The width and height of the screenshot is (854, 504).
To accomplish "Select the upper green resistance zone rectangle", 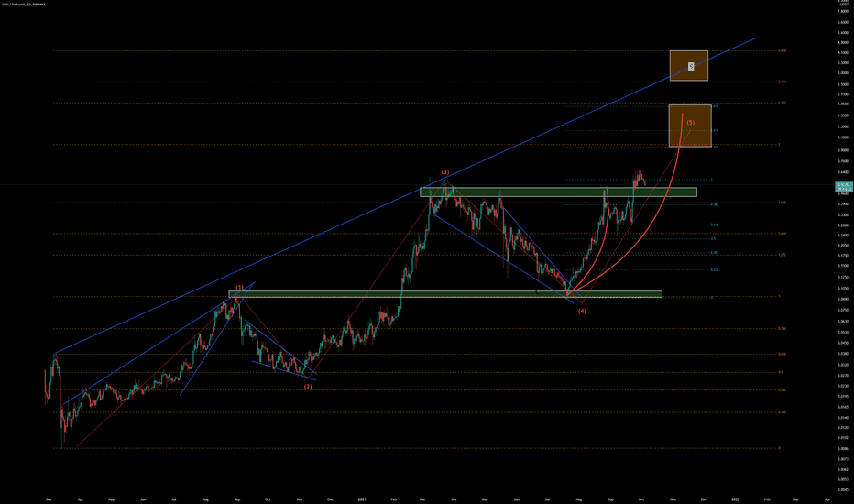I will (558, 192).
